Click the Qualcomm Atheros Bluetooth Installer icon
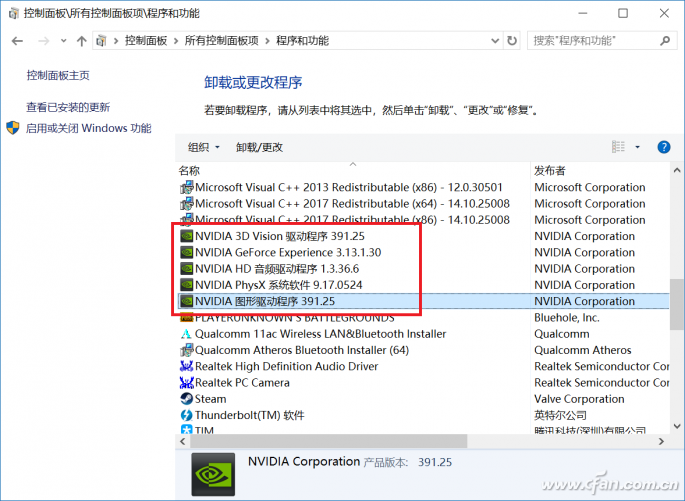 (186, 350)
